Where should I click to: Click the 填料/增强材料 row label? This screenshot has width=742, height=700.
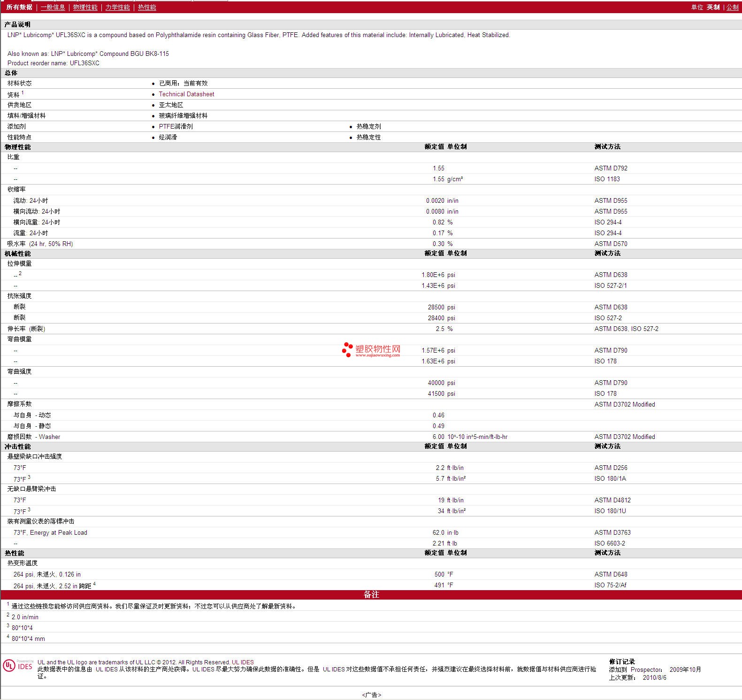tap(27, 115)
